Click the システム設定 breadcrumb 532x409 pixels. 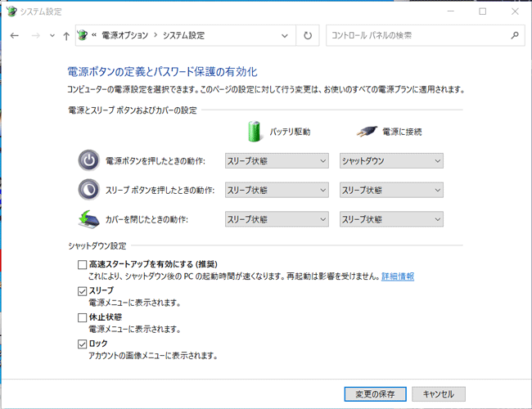pos(183,35)
